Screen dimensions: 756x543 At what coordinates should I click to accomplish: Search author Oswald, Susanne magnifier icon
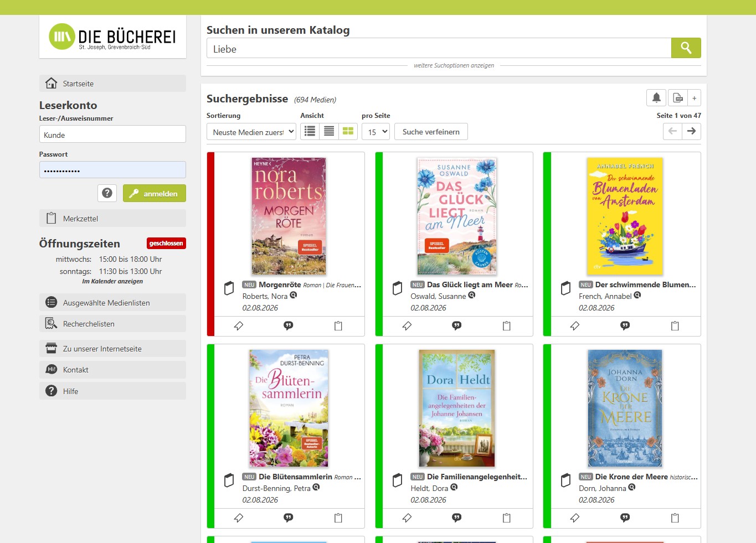(472, 295)
